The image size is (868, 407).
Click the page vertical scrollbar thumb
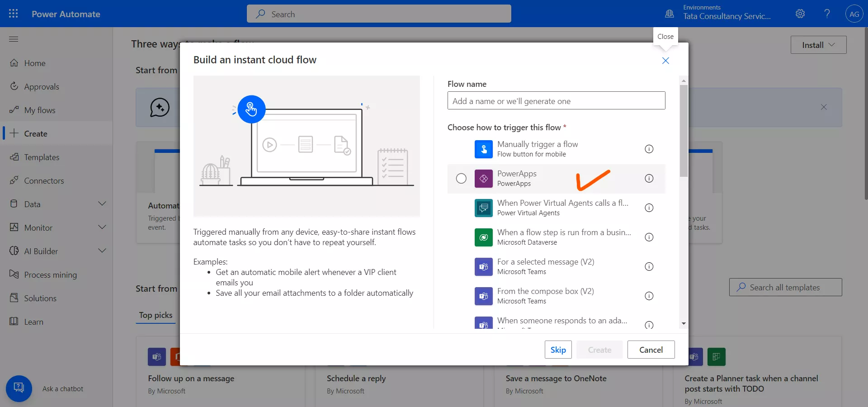866,113
